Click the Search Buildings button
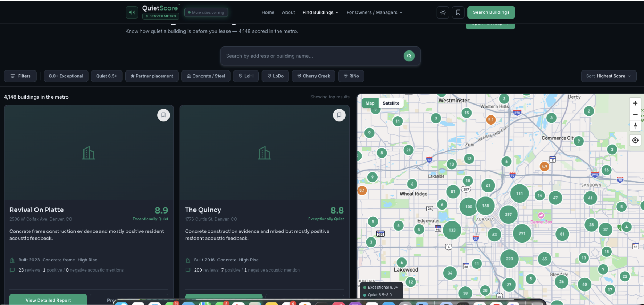644x305 pixels. point(491,12)
